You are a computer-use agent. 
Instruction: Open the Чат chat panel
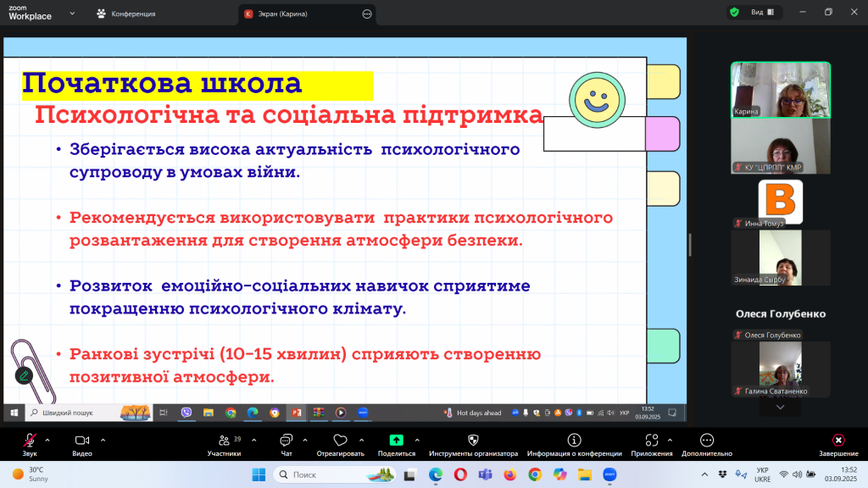coord(287,441)
